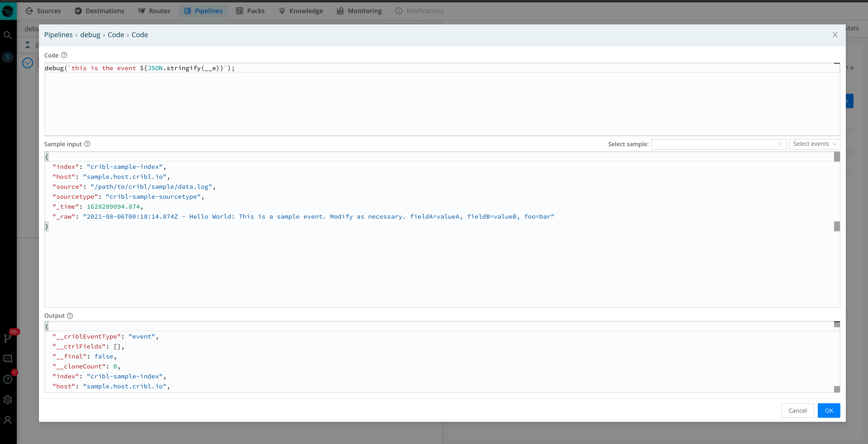Collapse the left panel with the chevron arrows
This screenshot has height=444, width=868.
(x=27, y=45)
